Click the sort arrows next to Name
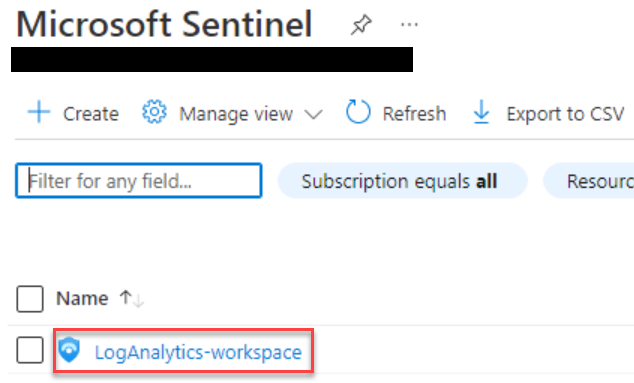Image resolution: width=634 pixels, height=383 pixels. point(132,299)
